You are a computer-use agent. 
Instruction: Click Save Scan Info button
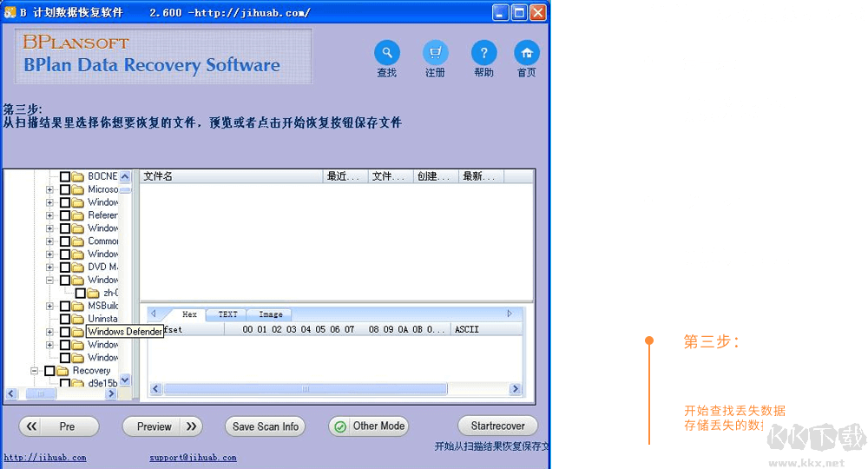pos(265,426)
